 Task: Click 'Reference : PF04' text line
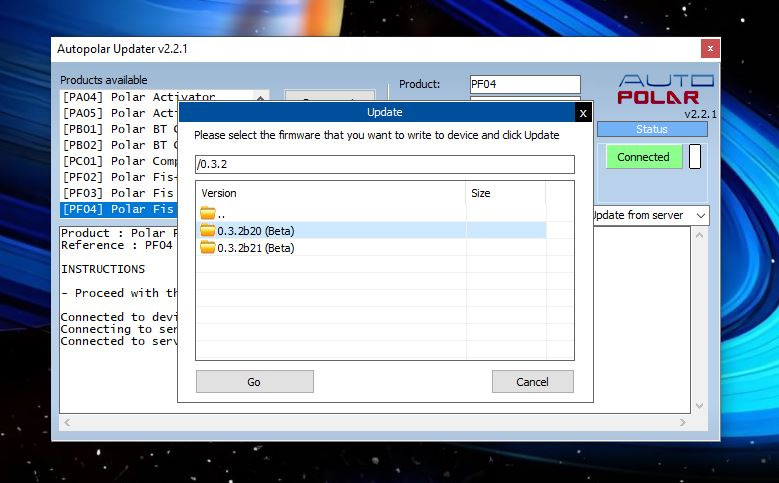click(117, 245)
